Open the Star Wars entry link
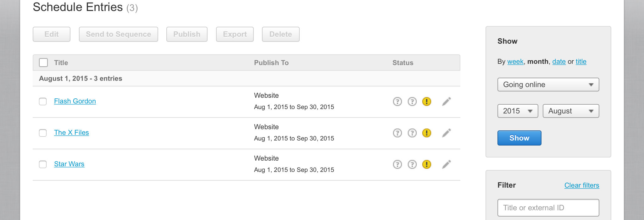The width and height of the screenshot is (644, 220). (69, 164)
